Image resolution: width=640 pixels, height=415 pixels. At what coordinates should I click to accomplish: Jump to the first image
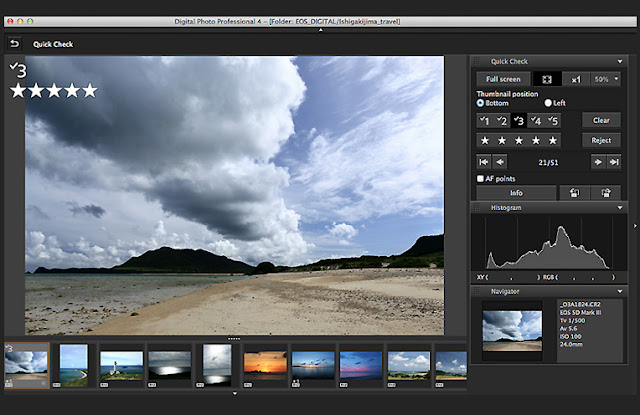point(483,161)
